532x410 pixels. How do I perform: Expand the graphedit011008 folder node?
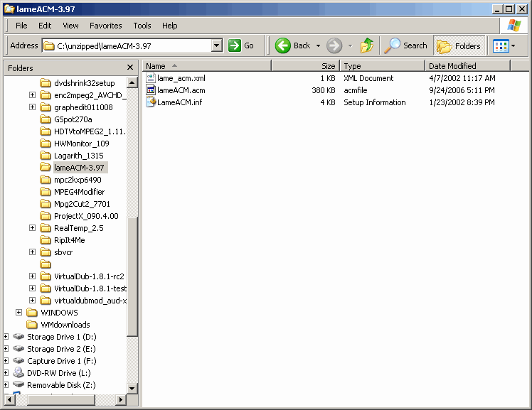pyautogui.click(x=32, y=107)
